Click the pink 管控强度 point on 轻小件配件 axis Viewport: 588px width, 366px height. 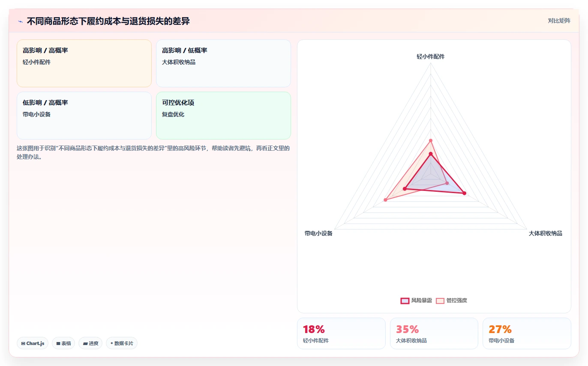click(x=431, y=140)
